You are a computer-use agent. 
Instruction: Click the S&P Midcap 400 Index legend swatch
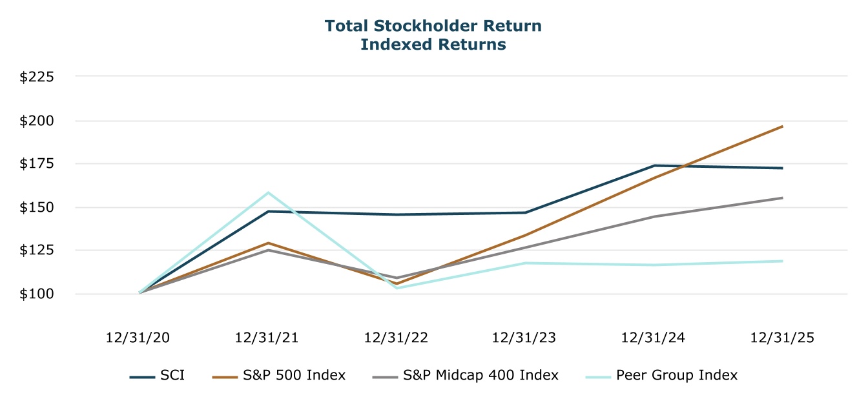[384, 376]
